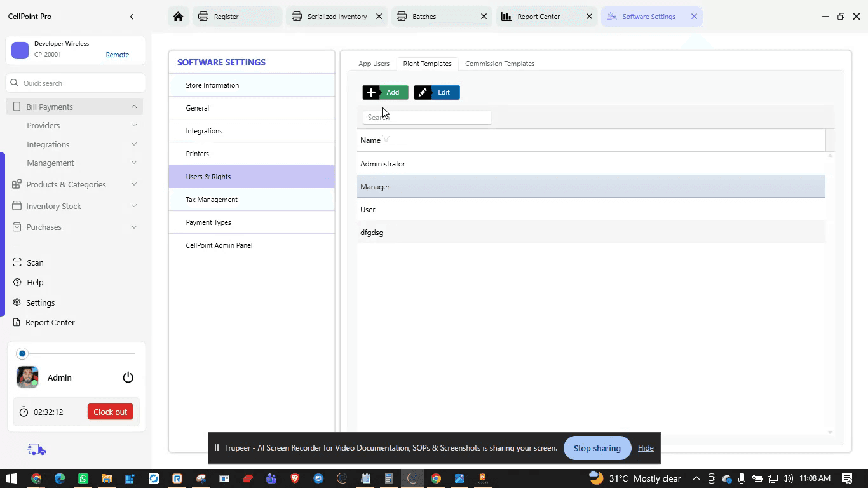This screenshot has width=868, height=488.
Task: Close the Software Settings tab
Action: click(694, 17)
